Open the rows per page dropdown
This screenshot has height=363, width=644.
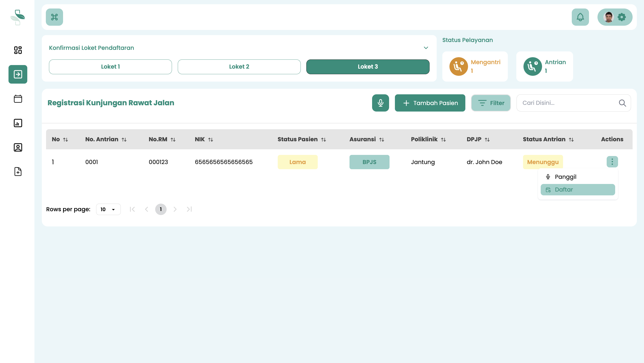coord(108,209)
